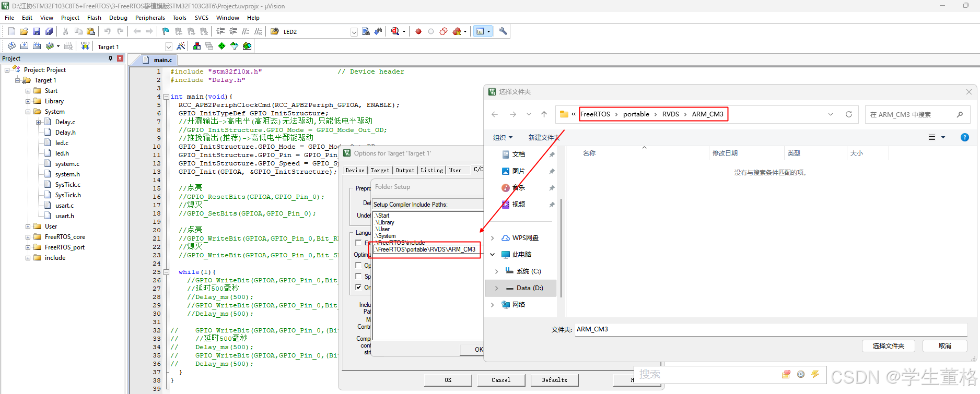Switch to the Listing tab in Options
This screenshot has width=980, height=394.
click(x=432, y=170)
